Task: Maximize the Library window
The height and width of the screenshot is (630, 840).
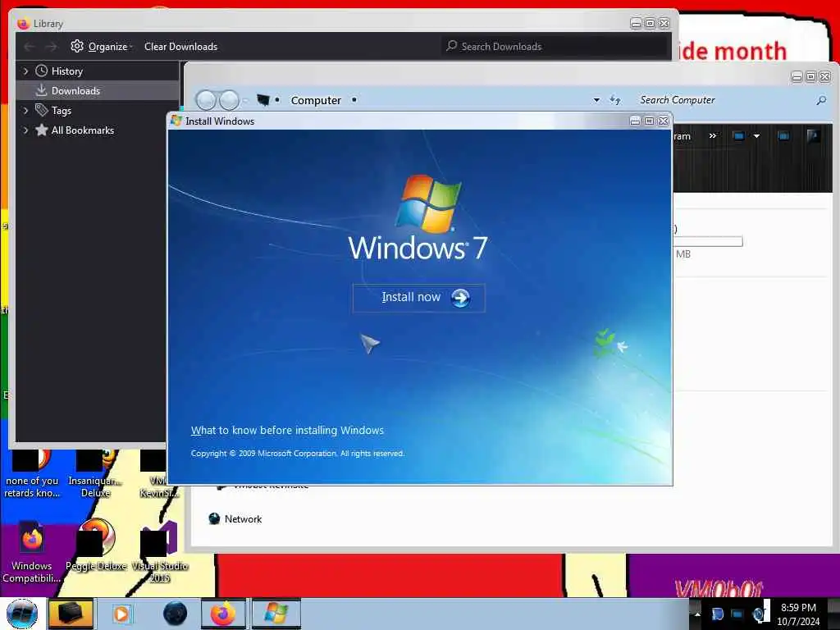Action: pos(650,23)
